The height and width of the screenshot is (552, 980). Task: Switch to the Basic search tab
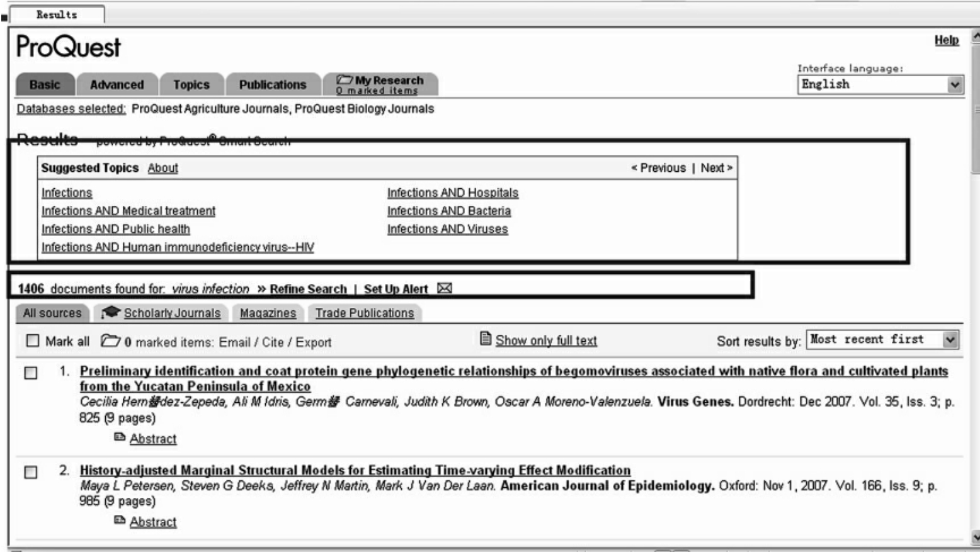(x=45, y=84)
